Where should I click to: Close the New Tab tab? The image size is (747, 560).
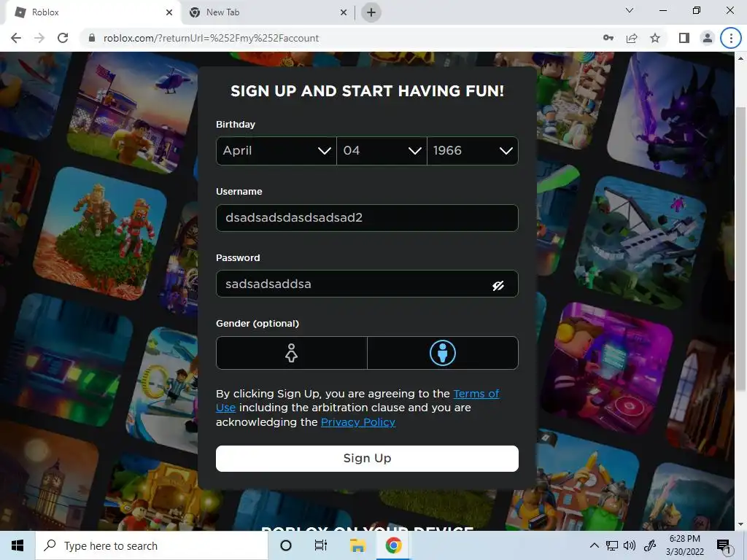click(x=344, y=12)
